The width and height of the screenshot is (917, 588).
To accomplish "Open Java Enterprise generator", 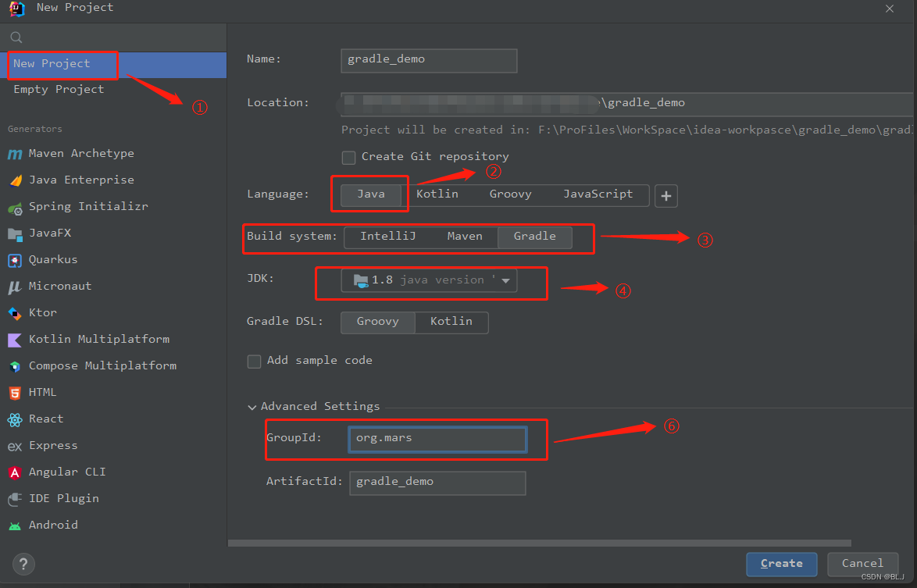I will point(113,180).
